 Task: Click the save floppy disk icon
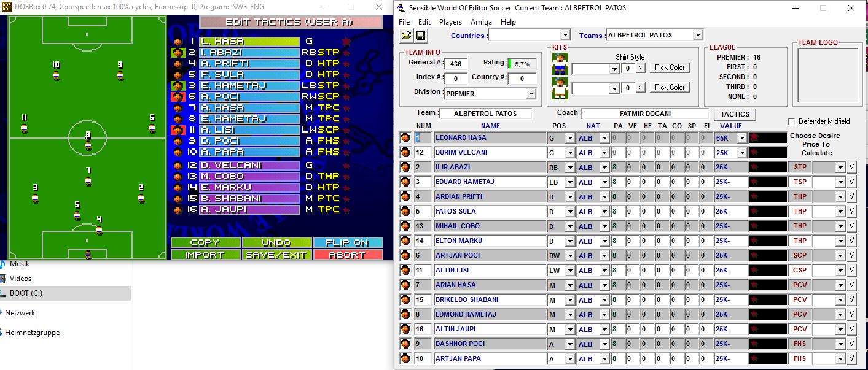tap(421, 36)
